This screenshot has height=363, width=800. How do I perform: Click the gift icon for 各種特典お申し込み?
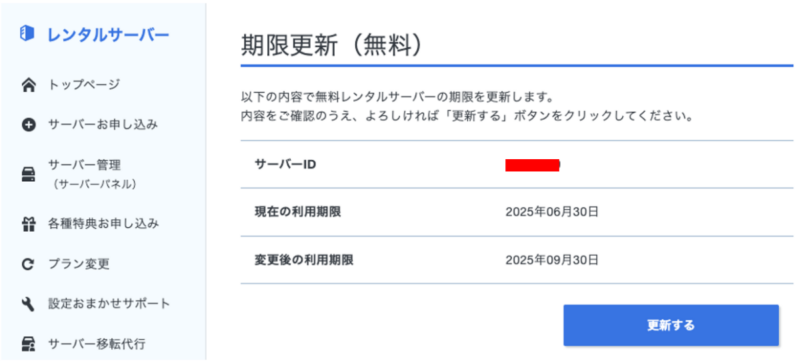point(29,225)
